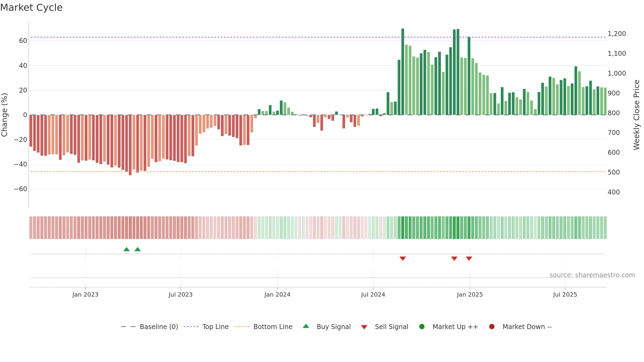Click the tallest green bar after Jul 2024
This screenshot has height=362, width=644.
click(402, 72)
